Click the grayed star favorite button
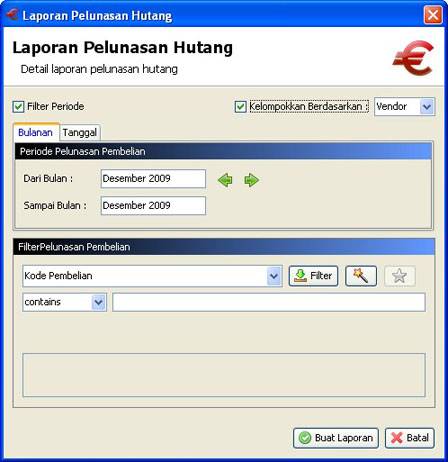Screen dimensions: 448x462 tap(400, 276)
